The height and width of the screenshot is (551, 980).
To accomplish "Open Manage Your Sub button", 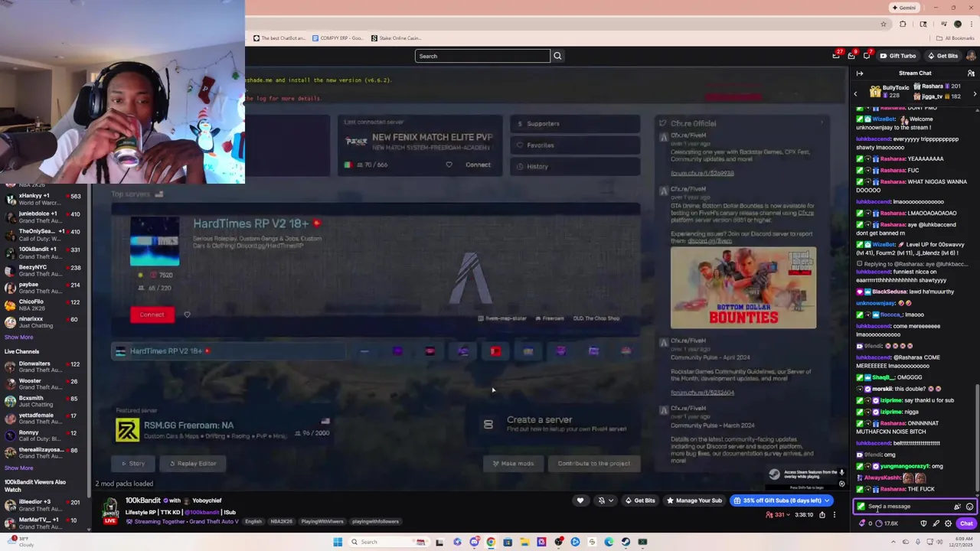I will coord(694,500).
